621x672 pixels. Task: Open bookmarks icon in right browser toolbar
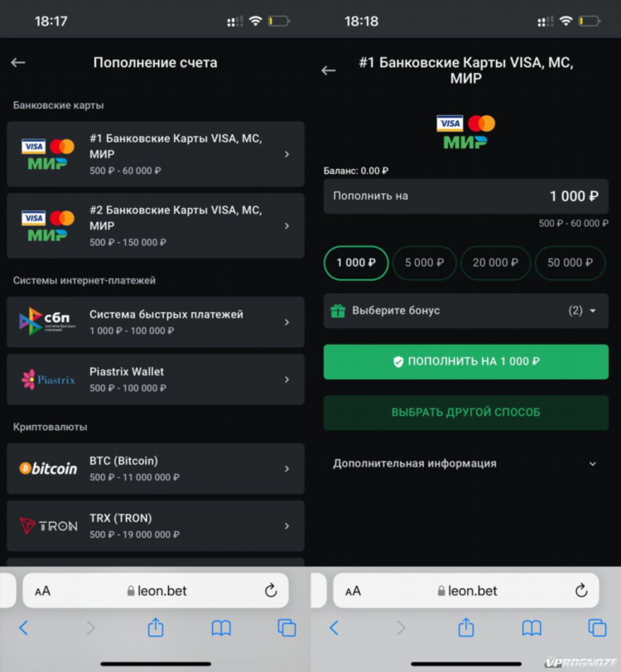tap(532, 628)
